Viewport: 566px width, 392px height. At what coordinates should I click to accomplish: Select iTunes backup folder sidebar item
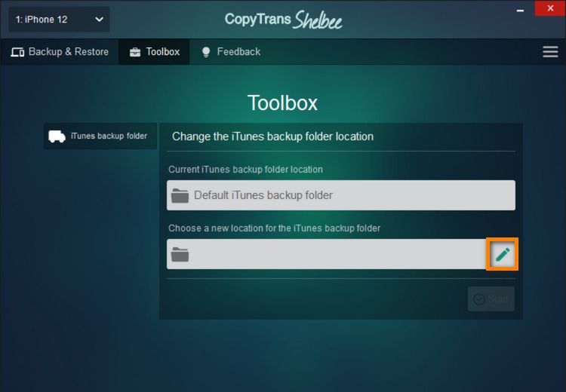(x=100, y=136)
